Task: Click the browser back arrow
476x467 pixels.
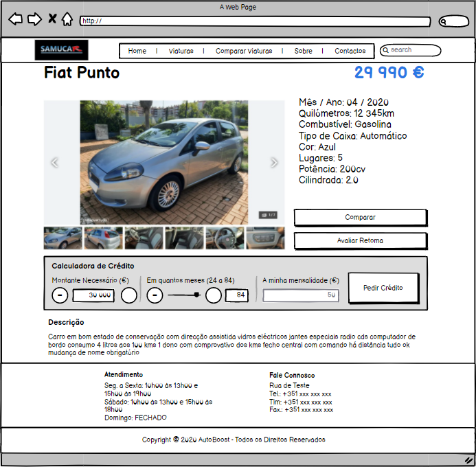Action: (x=15, y=19)
